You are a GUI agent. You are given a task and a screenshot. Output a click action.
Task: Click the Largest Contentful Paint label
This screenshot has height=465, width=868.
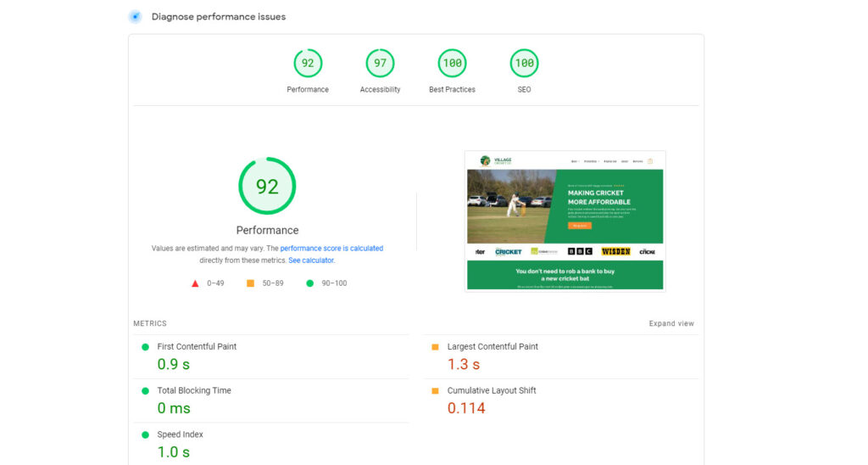(492, 346)
